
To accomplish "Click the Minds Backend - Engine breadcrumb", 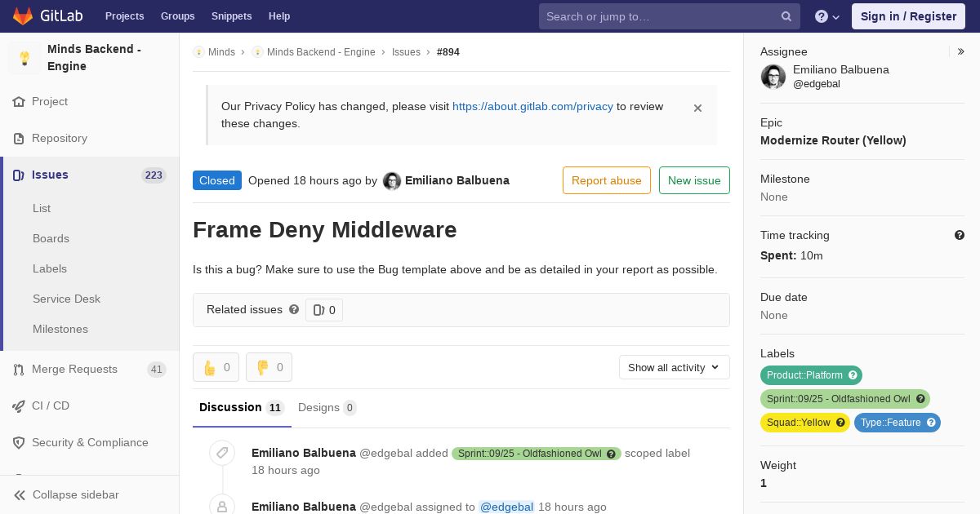I will pos(321,52).
